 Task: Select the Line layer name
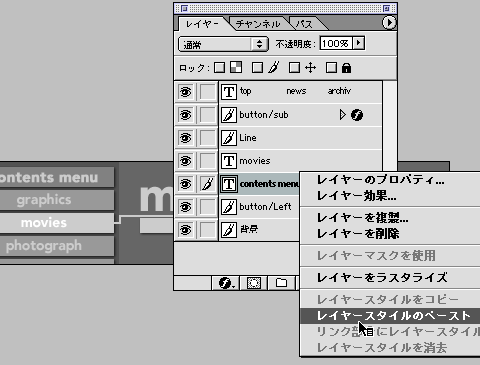coord(248,138)
